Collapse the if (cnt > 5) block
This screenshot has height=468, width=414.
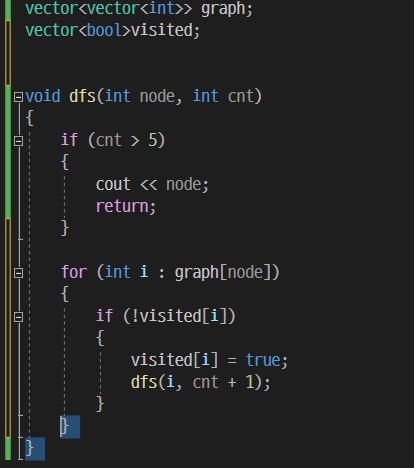pyautogui.click(x=18, y=141)
